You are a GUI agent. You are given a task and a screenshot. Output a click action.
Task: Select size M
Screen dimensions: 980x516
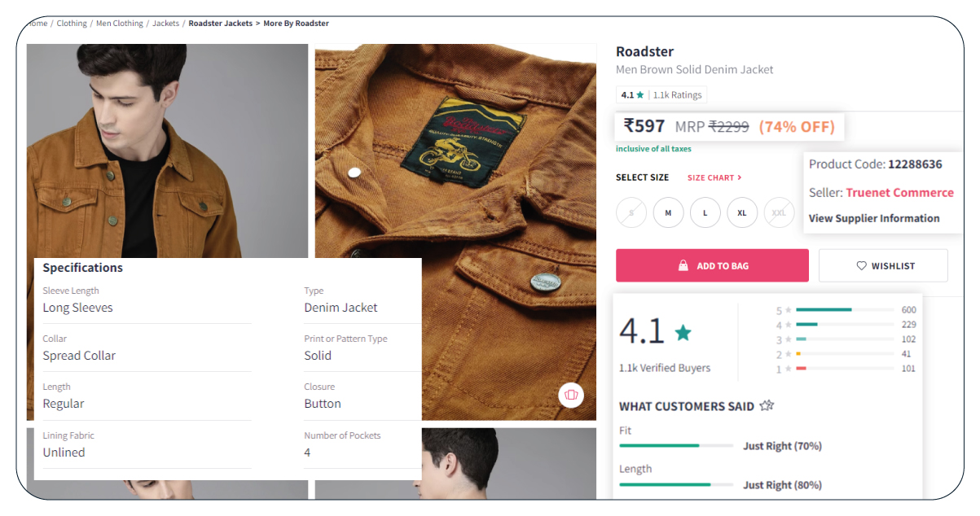coord(668,213)
